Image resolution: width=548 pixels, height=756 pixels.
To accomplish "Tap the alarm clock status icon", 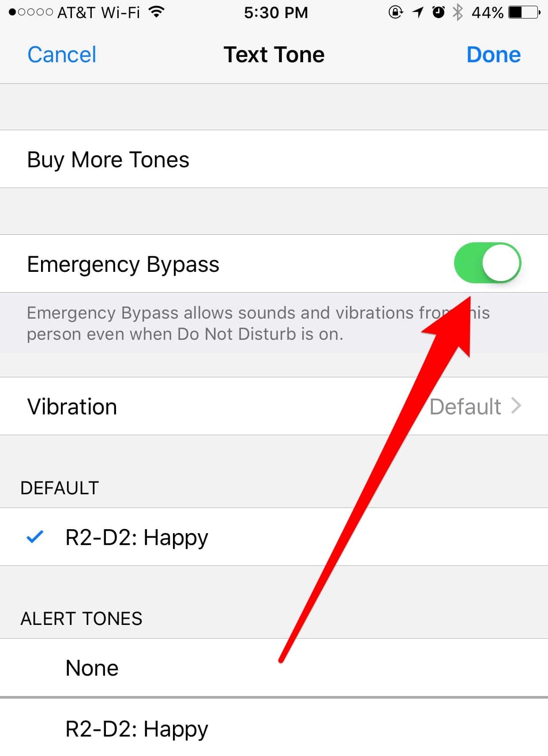I will coord(438,12).
